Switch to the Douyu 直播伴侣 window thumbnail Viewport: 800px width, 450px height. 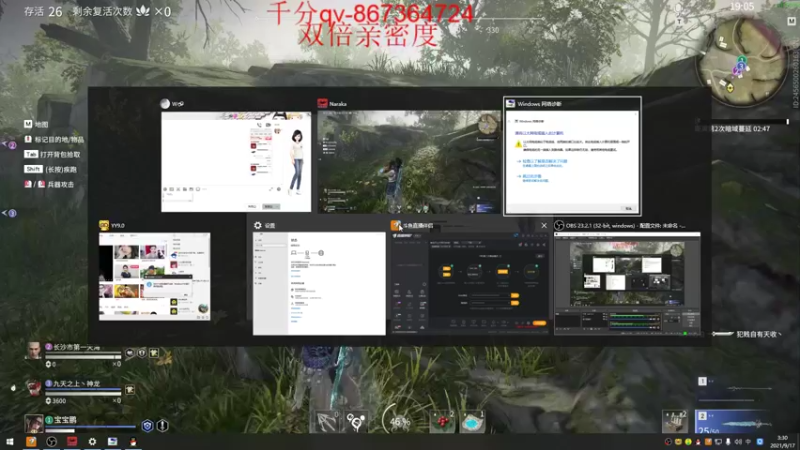pos(470,284)
